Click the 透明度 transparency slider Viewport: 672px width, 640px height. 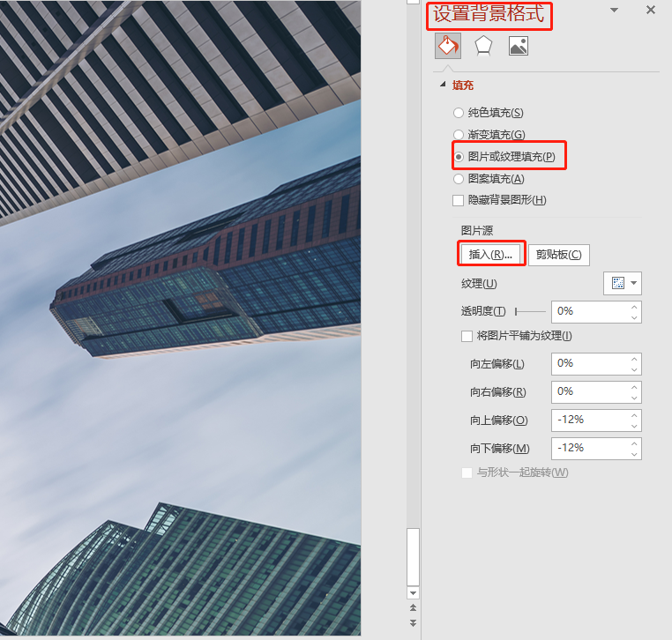531,311
